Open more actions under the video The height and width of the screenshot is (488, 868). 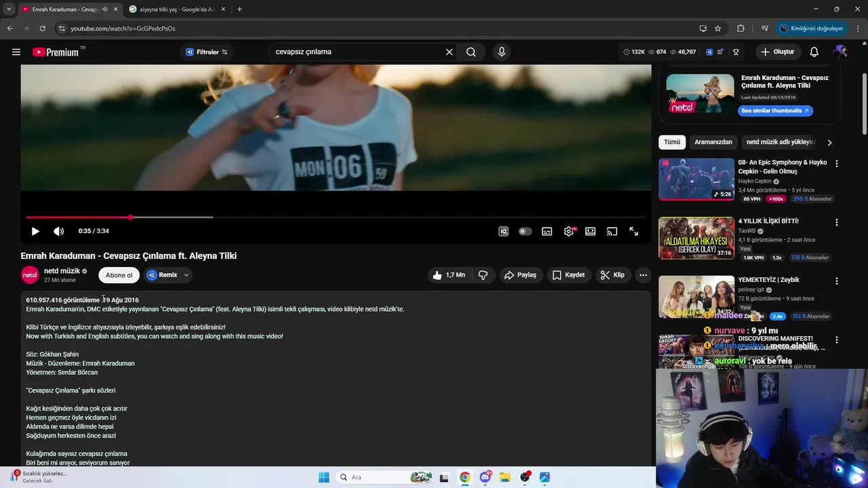click(643, 275)
